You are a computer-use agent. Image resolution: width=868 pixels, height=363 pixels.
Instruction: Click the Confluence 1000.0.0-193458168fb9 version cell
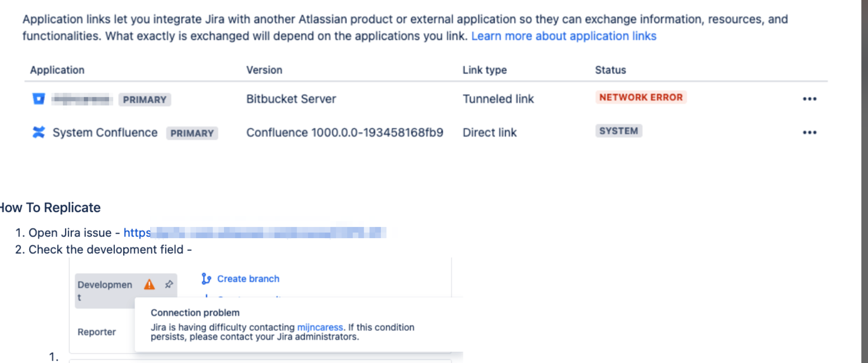pyautogui.click(x=345, y=133)
